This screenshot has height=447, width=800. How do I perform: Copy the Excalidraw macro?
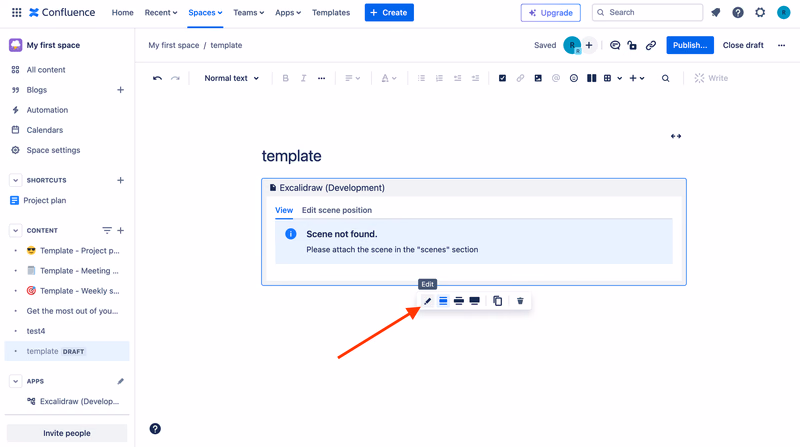click(497, 301)
